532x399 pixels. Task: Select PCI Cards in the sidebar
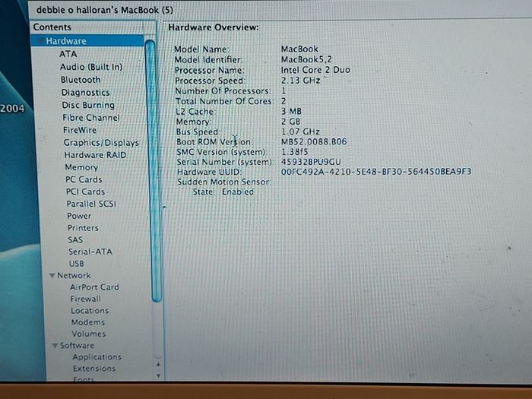(x=85, y=192)
